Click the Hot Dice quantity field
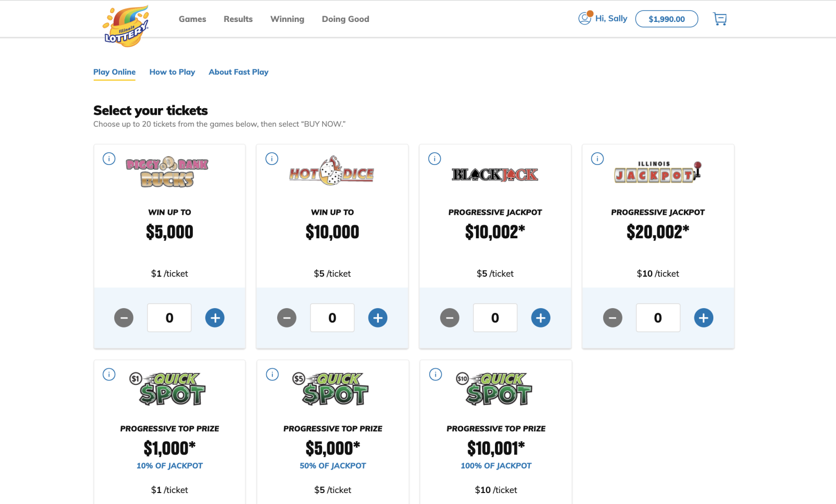The height and width of the screenshot is (504, 836). [333, 318]
